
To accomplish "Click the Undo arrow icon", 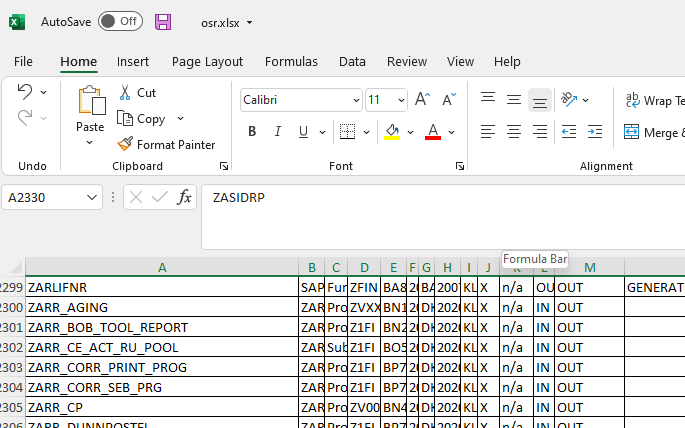I will coord(25,92).
